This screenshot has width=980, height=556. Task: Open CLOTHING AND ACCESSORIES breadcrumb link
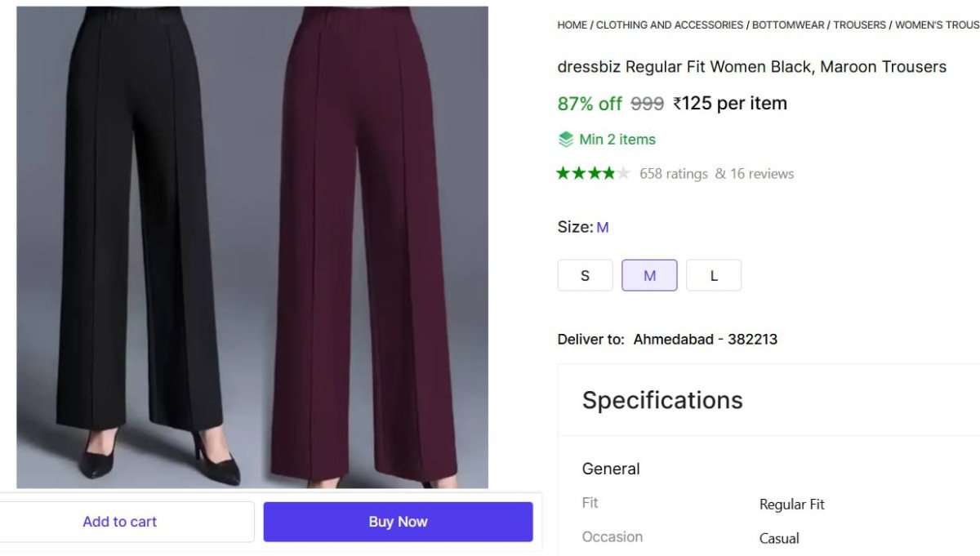click(670, 25)
